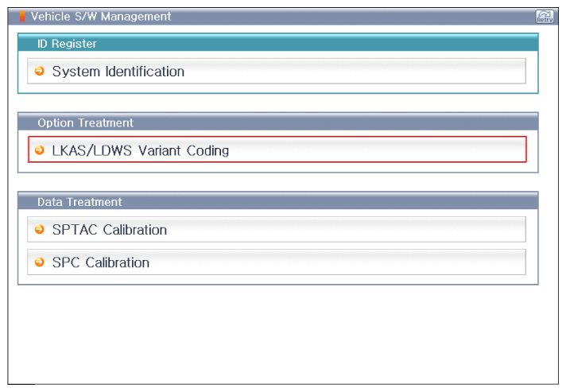Click the Retry icon in title bar
The width and height of the screenshot is (566, 392).
click(x=545, y=17)
